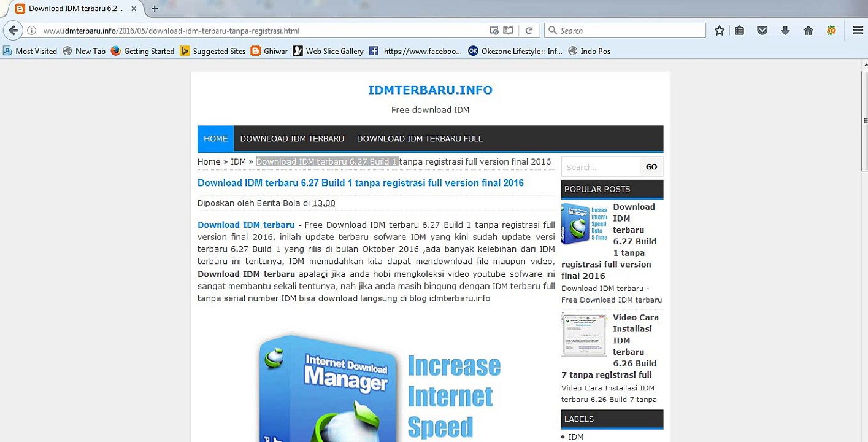Go to the Firefox home page
Screen dimensions: 868x442
808,31
